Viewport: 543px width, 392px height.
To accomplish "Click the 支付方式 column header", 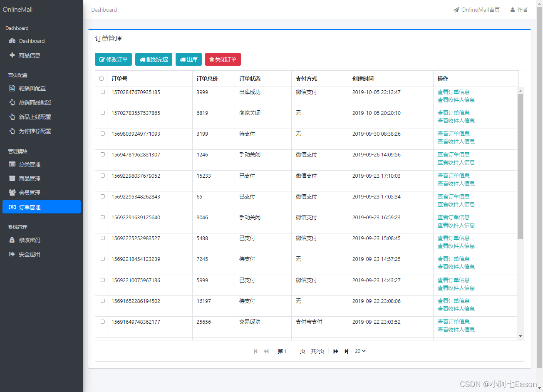I will coord(320,79).
